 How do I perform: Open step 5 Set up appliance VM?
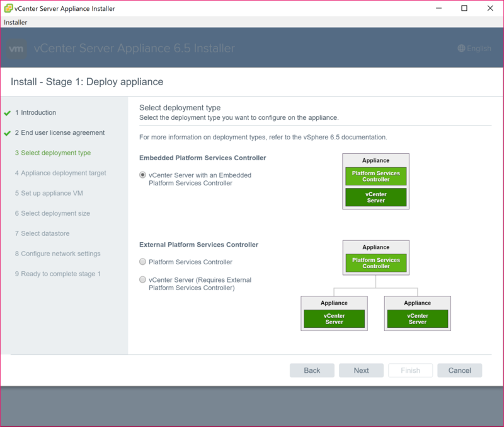pyautogui.click(x=49, y=193)
